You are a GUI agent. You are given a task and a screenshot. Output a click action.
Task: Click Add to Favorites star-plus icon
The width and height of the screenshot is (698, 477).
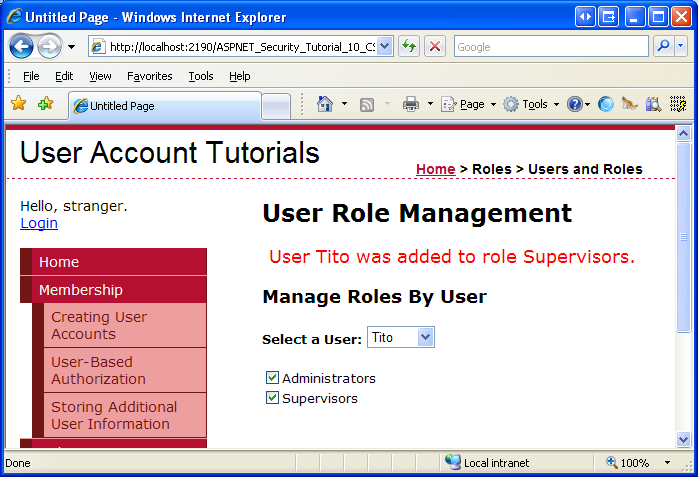45,104
